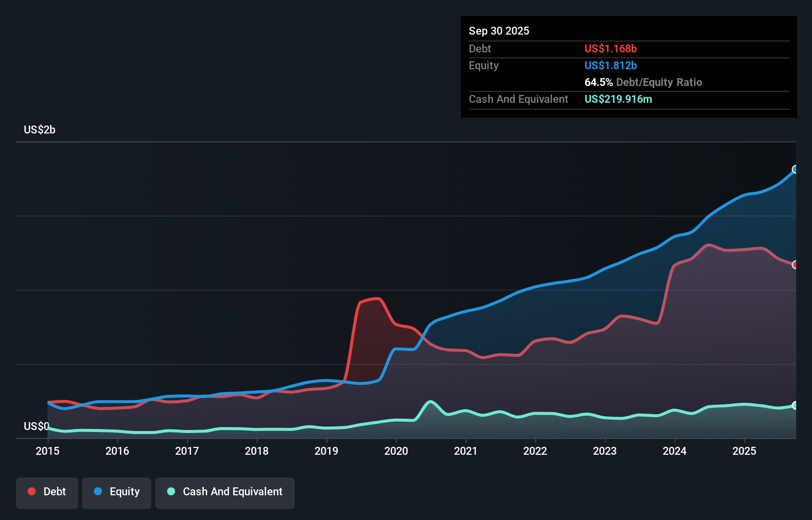Click the US$2b y-axis label

[40, 130]
